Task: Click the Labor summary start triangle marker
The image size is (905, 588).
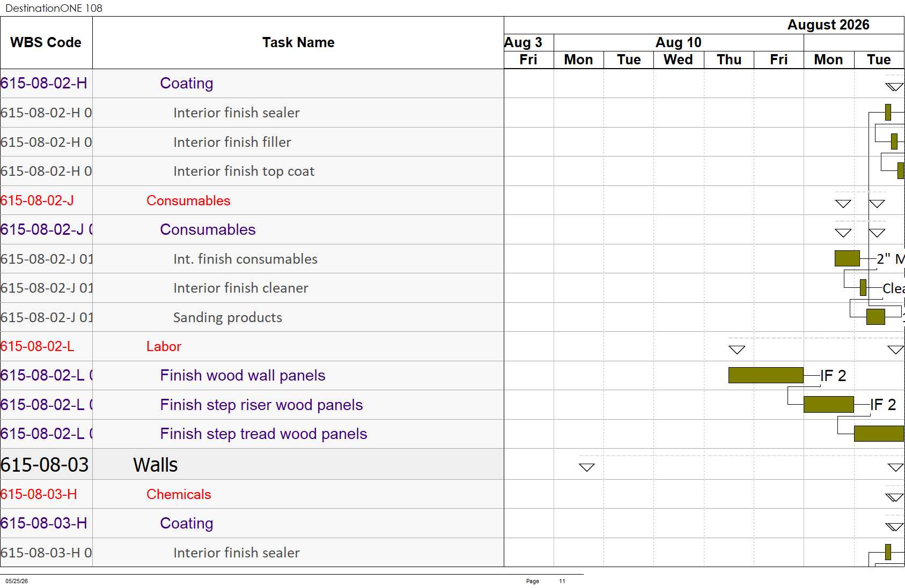Action: (737, 350)
